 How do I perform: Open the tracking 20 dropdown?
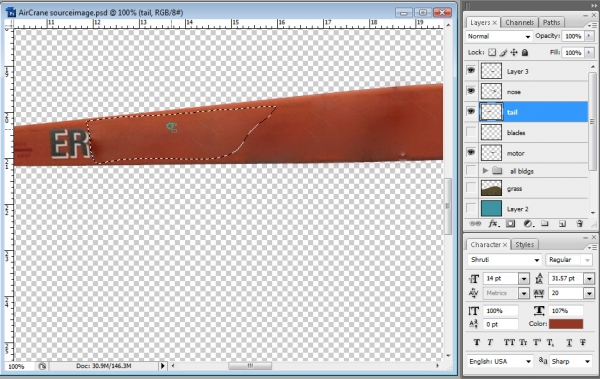[589, 294]
